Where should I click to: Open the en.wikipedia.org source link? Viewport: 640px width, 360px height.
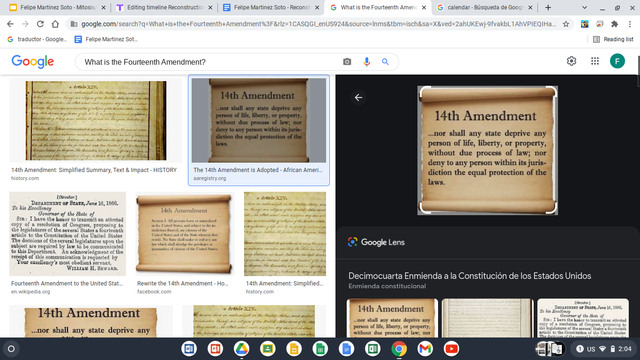31,292
